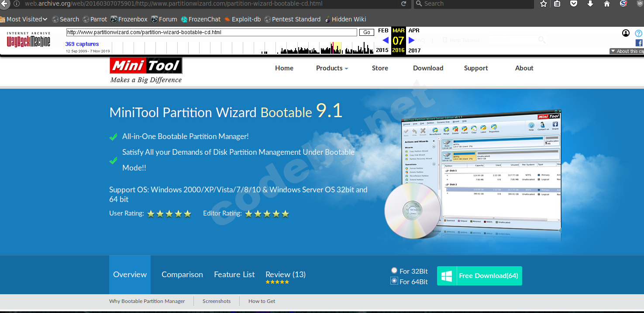Reload page with the refresh icon
The image size is (644, 313).
coord(404,4)
